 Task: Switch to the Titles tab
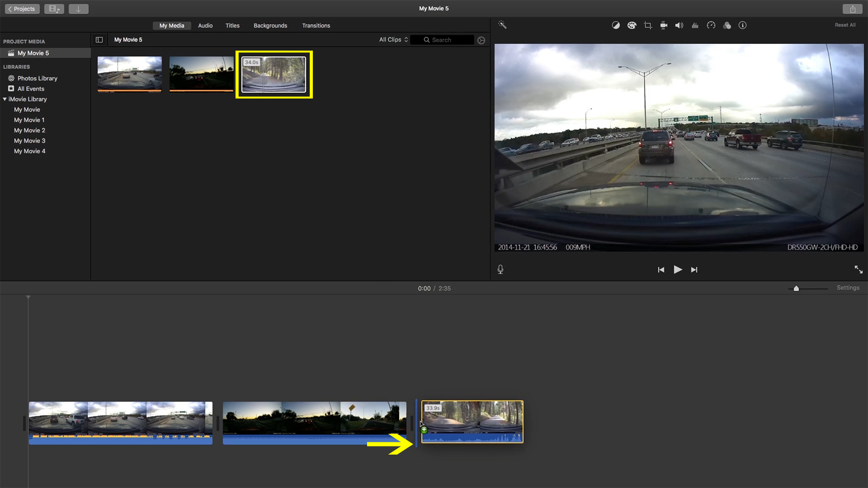click(x=232, y=26)
